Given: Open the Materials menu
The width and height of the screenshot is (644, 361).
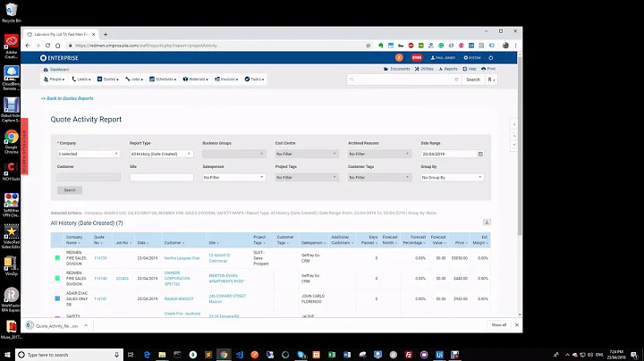Looking at the screenshot, I should click(196, 80).
